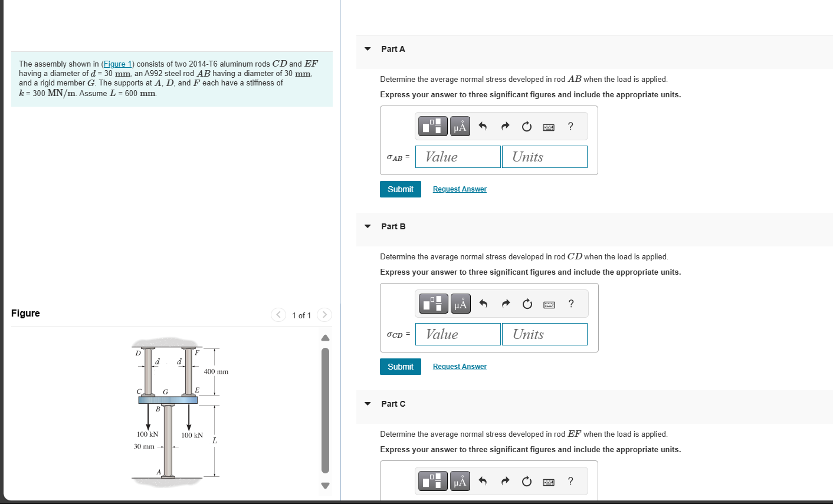Click the question mark help icon in Part C
The height and width of the screenshot is (504, 833).
[570, 481]
